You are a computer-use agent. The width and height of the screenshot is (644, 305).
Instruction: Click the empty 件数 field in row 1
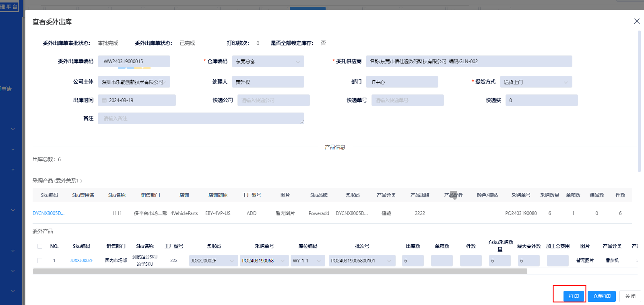(471, 261)
